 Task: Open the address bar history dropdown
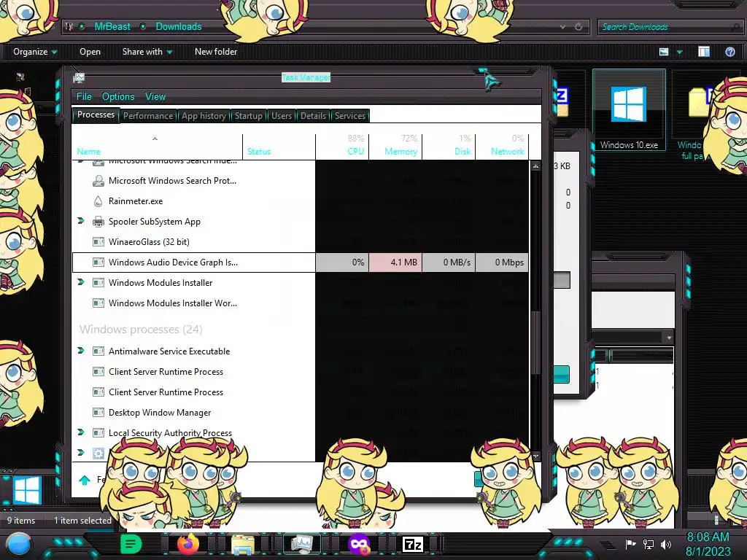coord(563,27)
